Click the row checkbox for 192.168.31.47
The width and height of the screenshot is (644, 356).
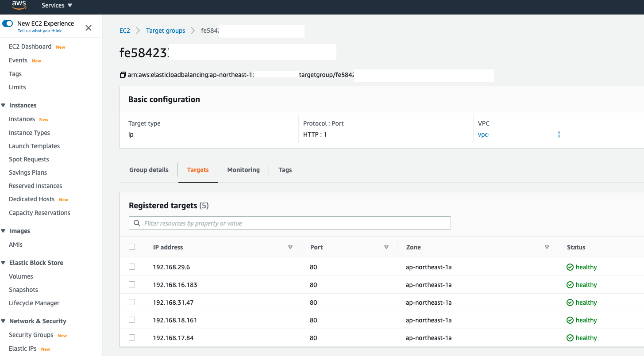click(131, 302)
